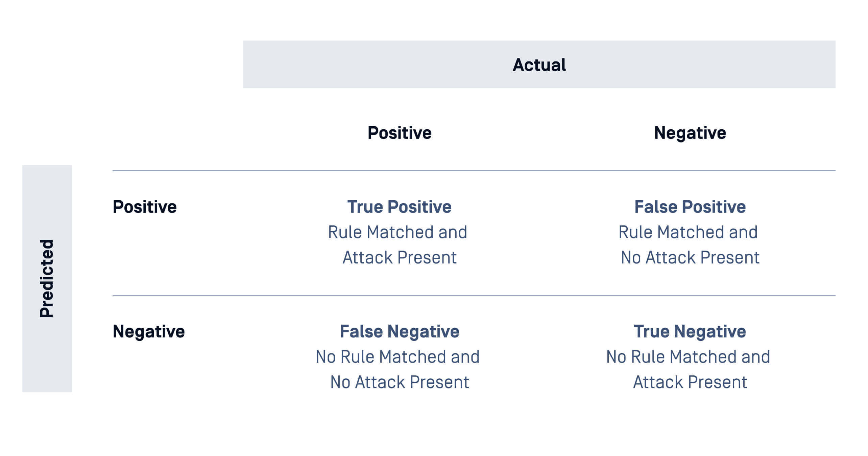Click "No Rule Matched and" under False Negative
868x456 pixels.
(x=397, y=357)
